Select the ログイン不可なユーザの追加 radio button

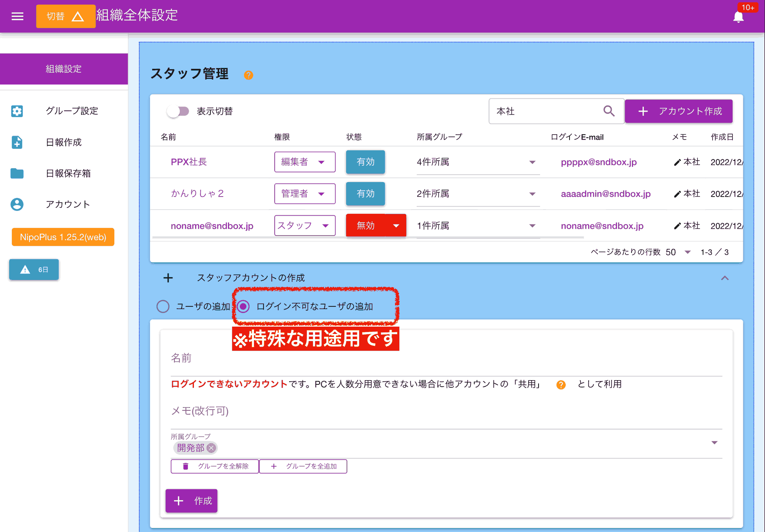[x=243, y=306]
